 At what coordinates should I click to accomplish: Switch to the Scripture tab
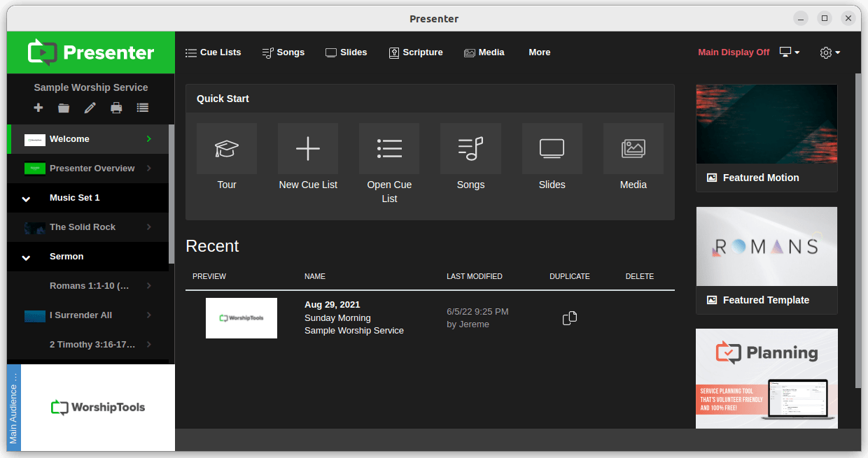point(416,52)
